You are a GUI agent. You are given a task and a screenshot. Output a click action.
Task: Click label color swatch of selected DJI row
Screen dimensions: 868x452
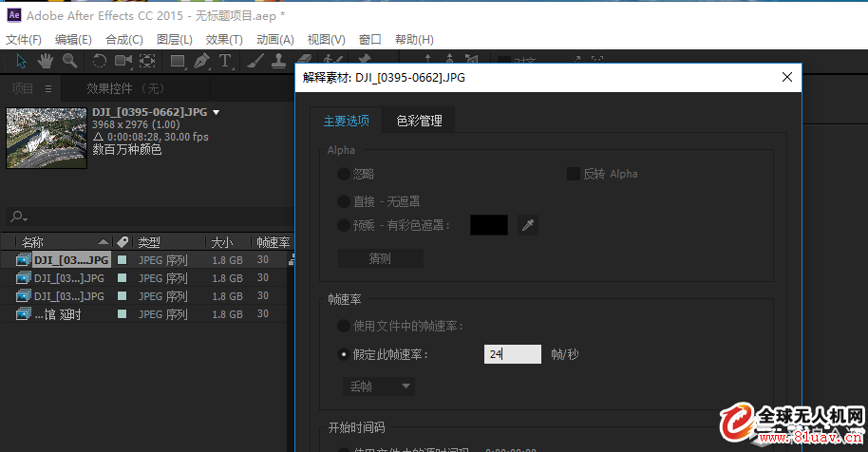click(x=123, y=259)
